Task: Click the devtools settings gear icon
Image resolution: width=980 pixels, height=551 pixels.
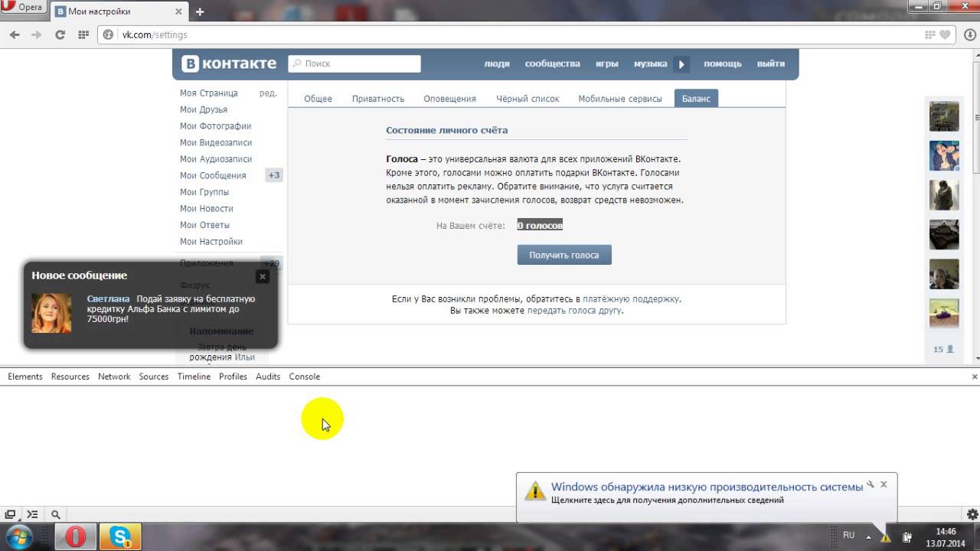Action: [x=972, y=514]
